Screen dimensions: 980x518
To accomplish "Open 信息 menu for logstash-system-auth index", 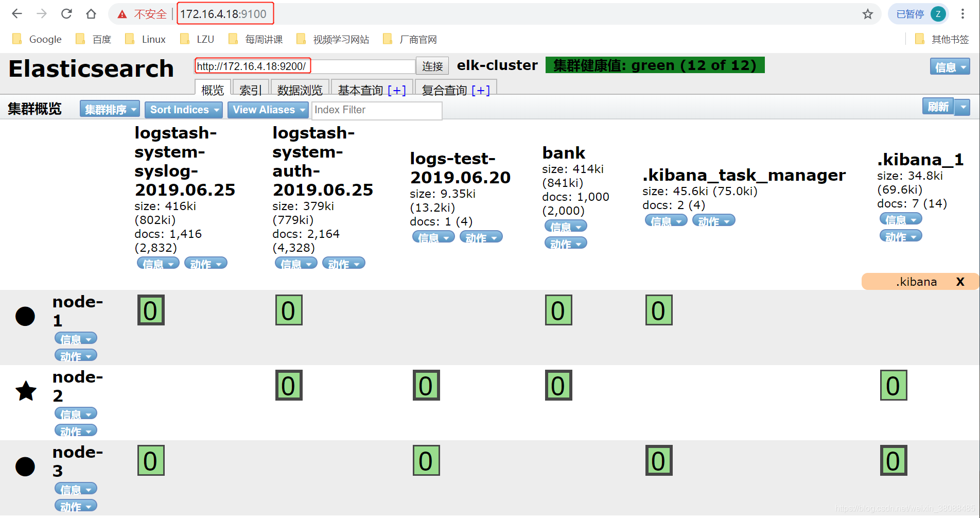I will coord(296,263).
